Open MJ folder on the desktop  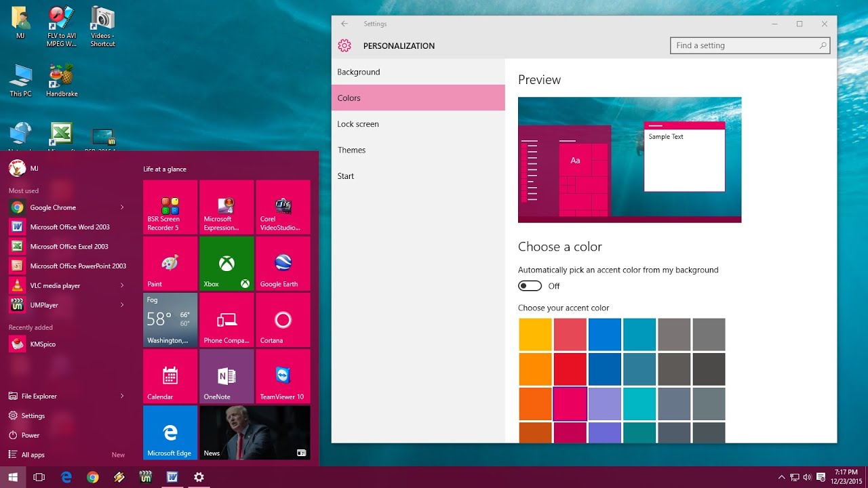[x=20, y=23]
